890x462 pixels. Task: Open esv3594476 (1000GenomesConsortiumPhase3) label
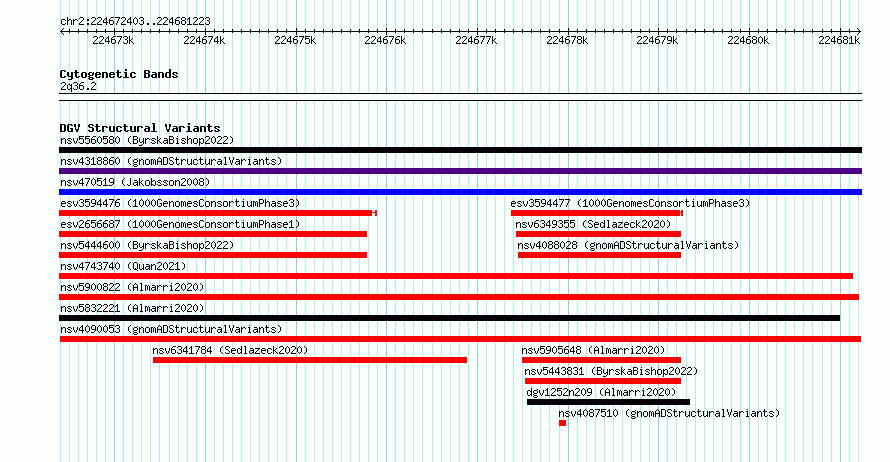pos(180,203)
